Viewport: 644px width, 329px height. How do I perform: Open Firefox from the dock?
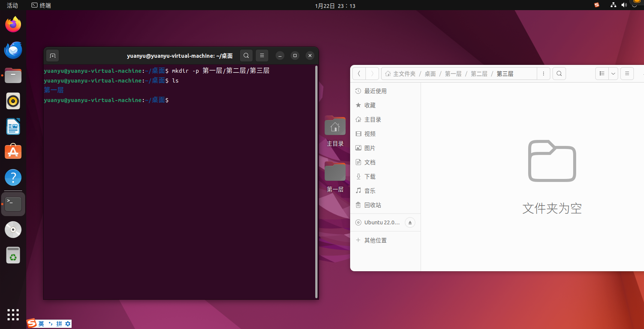(13, 25)
